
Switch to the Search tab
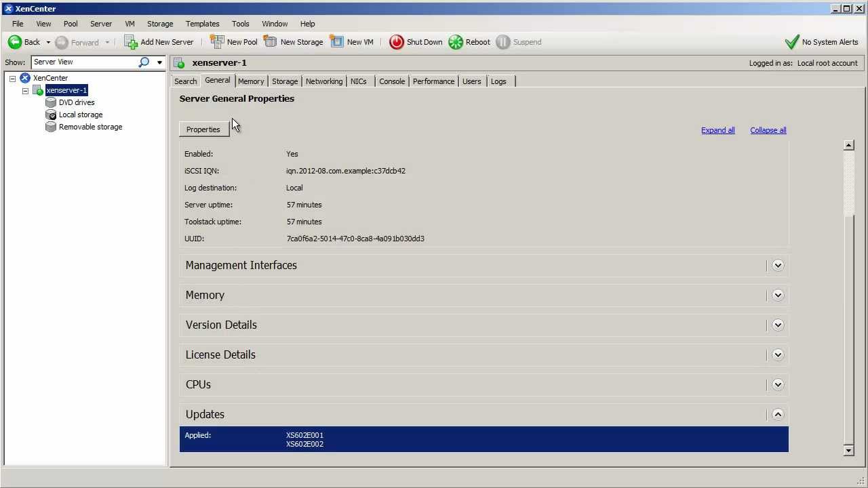[185, 81]
